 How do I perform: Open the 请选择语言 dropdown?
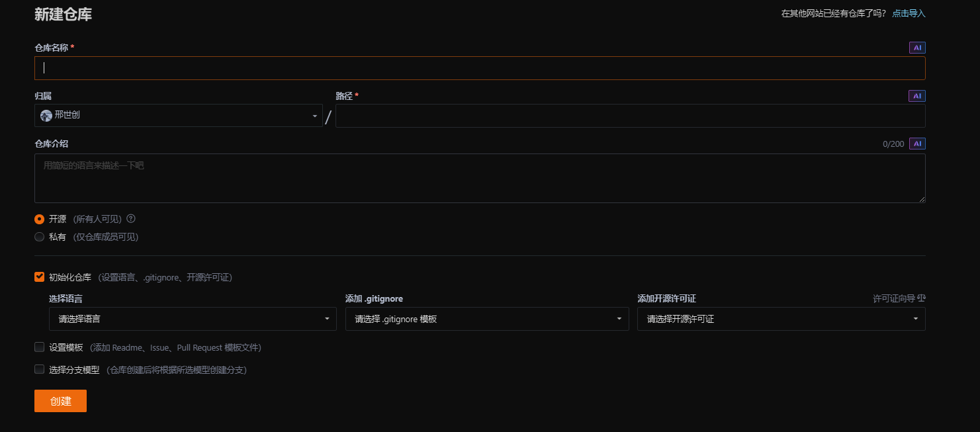(193, 318)
